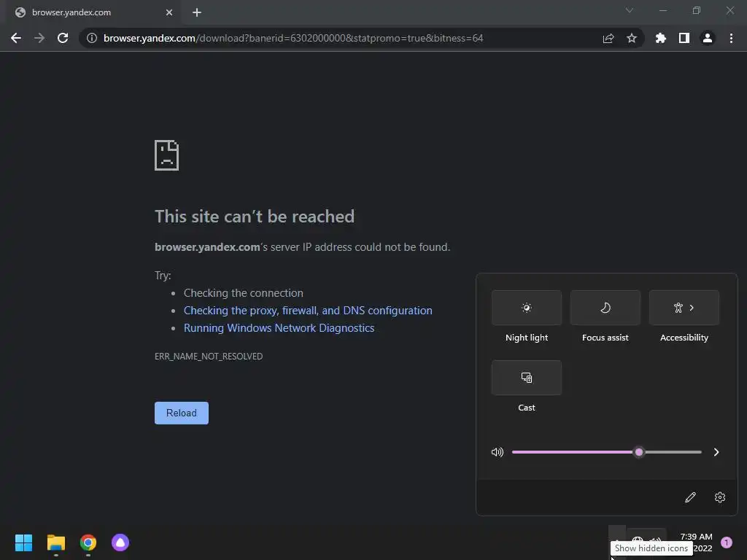View site information icon in address bar
Viewport: 747px width, 560px height.
pos(92,38)
